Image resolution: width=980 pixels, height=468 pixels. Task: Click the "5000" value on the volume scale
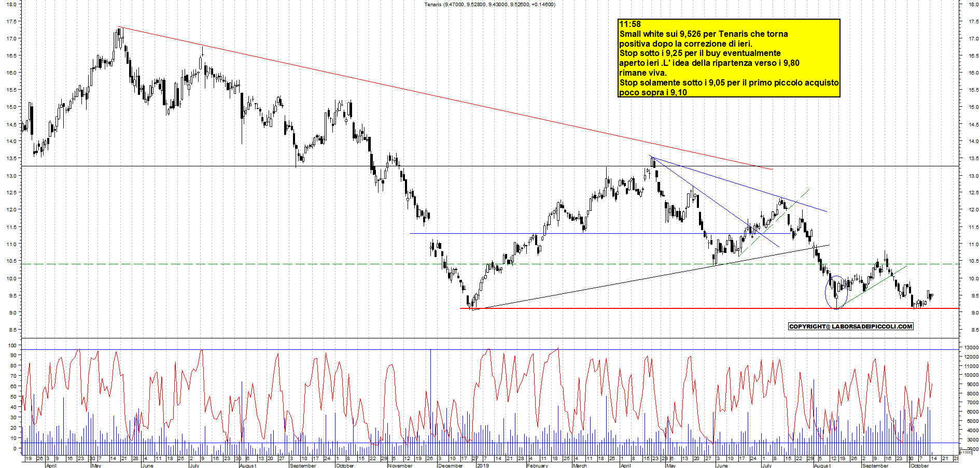(973, 421)
